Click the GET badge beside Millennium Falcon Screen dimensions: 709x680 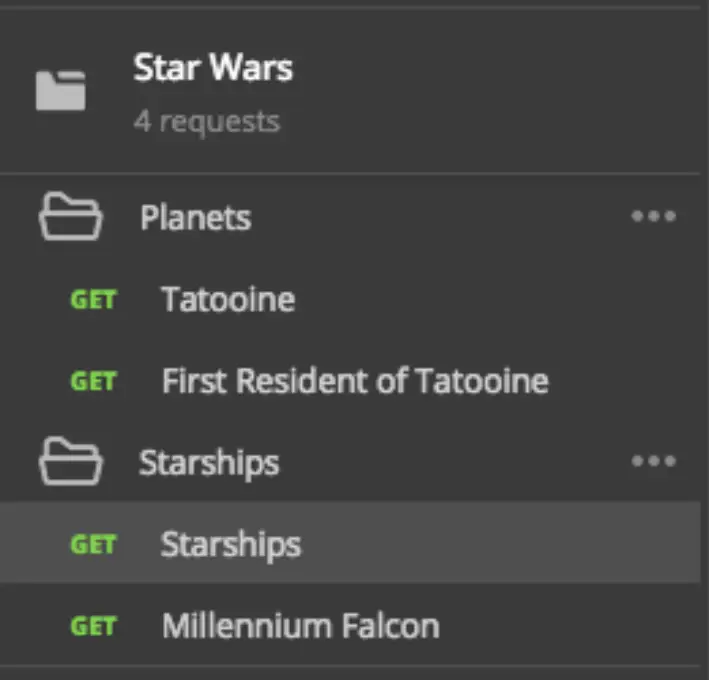(x=93, y=627)
